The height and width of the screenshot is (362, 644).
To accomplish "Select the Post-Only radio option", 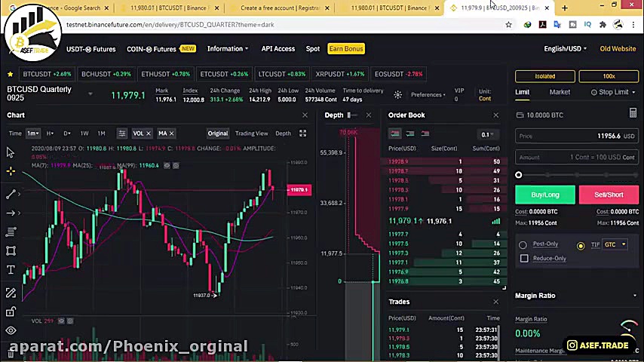I will click(523, 245).
